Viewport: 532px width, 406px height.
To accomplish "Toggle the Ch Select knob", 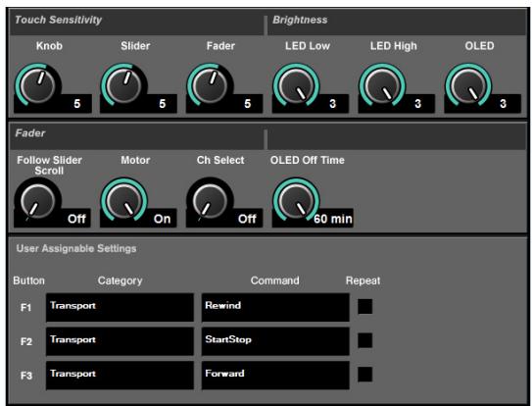I will (210, 200).
